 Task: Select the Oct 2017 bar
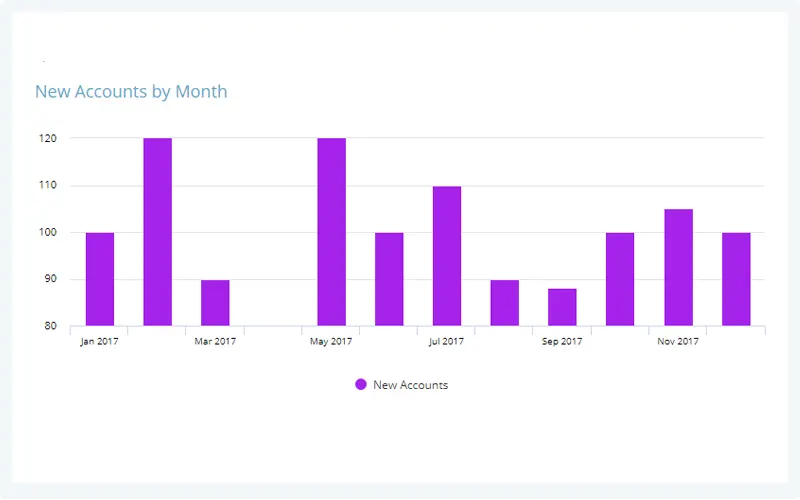point(620,279)
